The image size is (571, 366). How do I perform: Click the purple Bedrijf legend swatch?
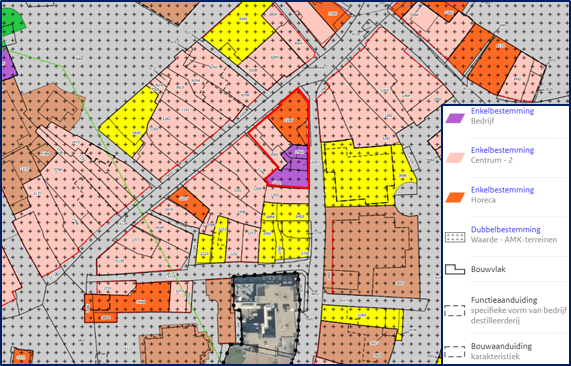click(455, 118)
